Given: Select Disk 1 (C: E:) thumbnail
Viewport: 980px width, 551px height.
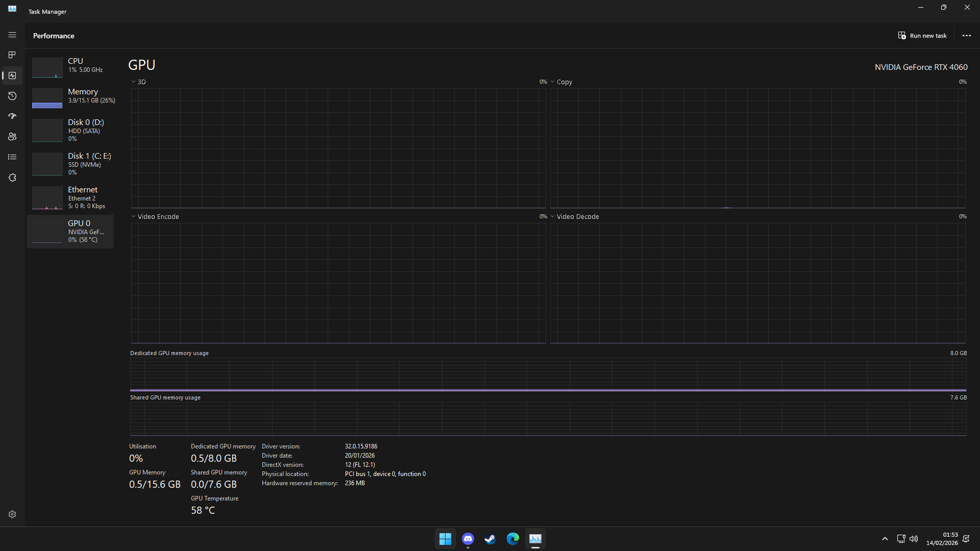Looking at the screenshot, I should point(47,164).
